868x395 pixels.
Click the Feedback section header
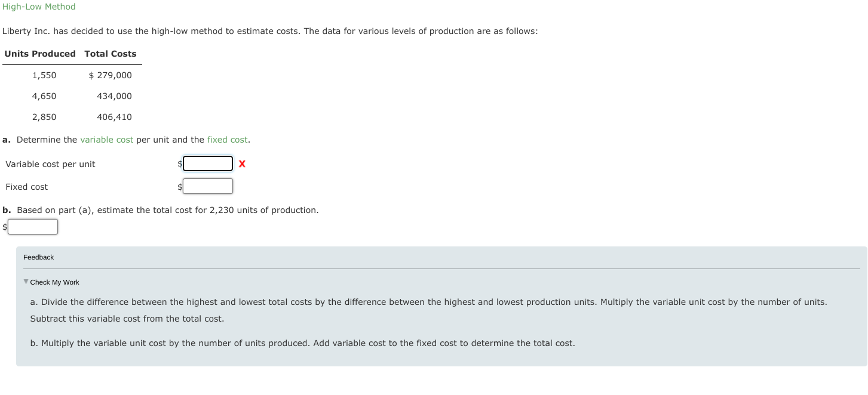pos(38,257)
